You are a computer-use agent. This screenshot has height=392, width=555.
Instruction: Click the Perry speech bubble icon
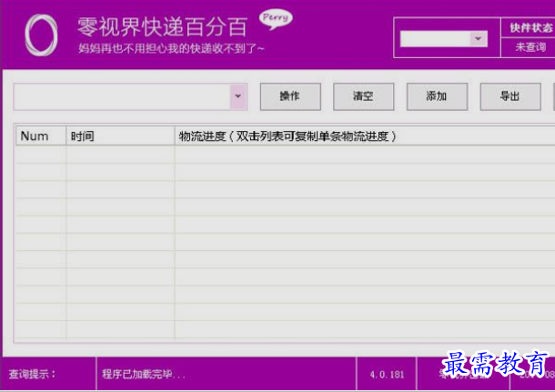(276, 19)
